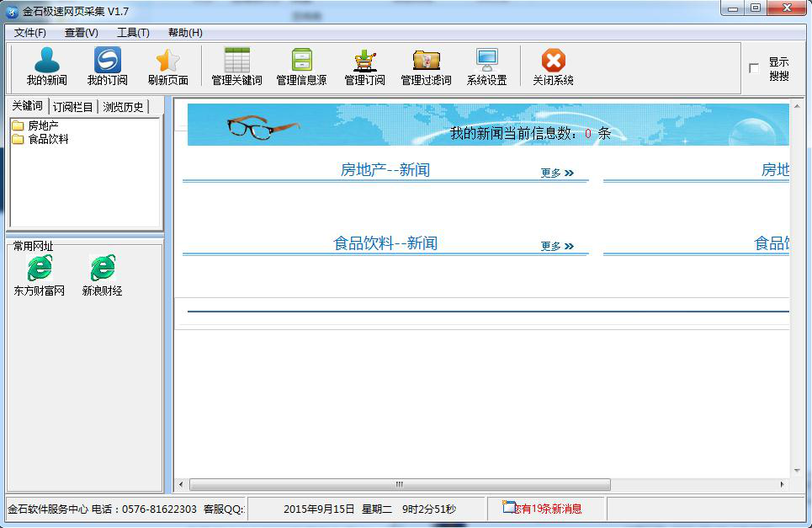This screenshot has width=812, height=528.
Task: Refresh page with 刷新页面 star icon
Action: (167, 67)
